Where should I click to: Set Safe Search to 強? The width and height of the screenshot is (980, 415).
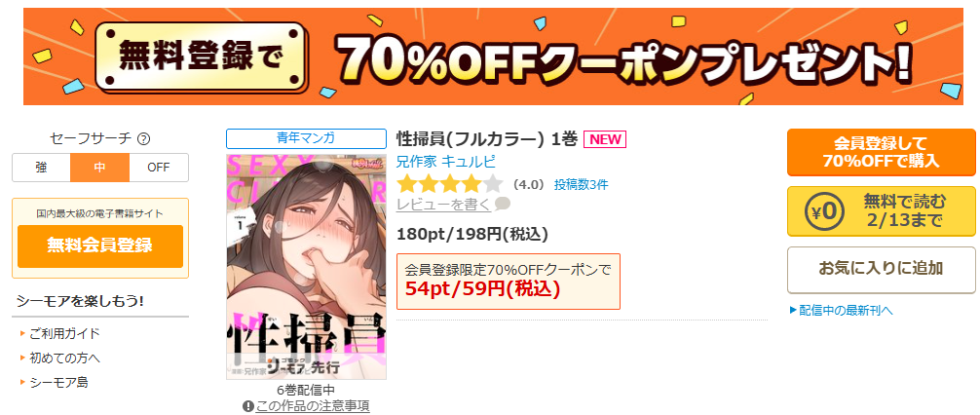point(41,168)
